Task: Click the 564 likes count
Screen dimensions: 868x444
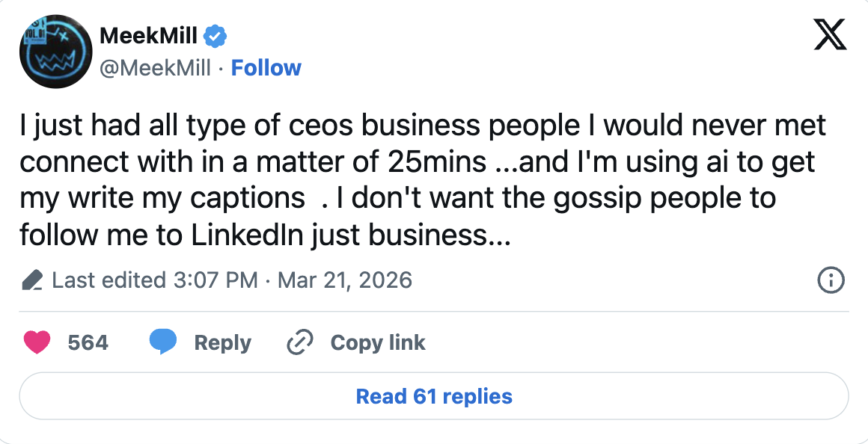Action: point(88,342)
